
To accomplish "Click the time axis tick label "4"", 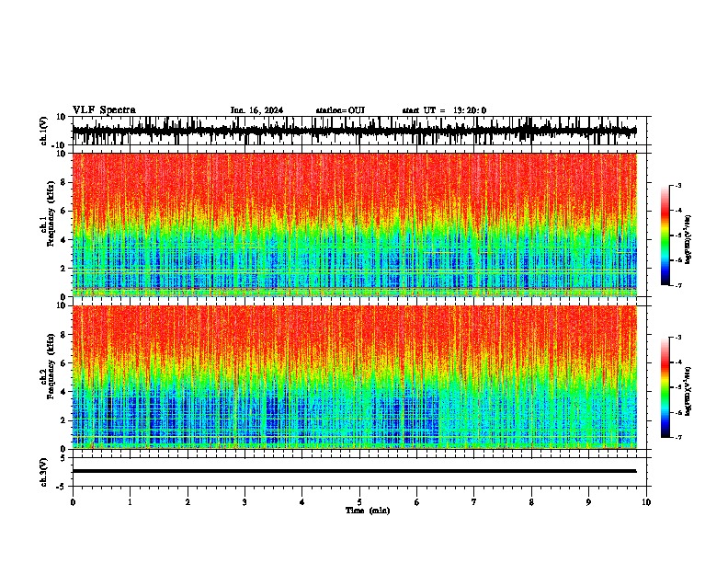I will 302,502.
